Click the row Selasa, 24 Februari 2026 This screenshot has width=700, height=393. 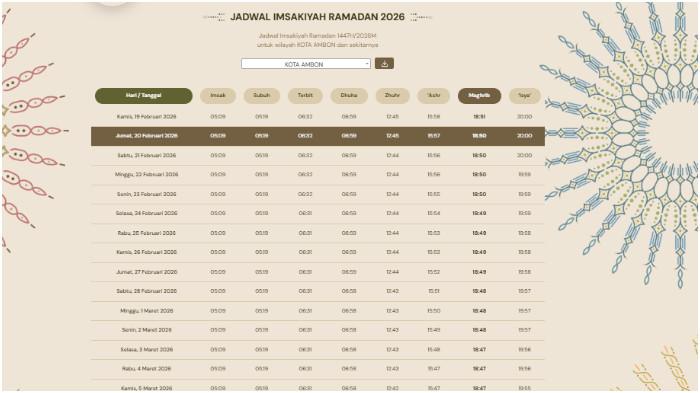[318, 213]
